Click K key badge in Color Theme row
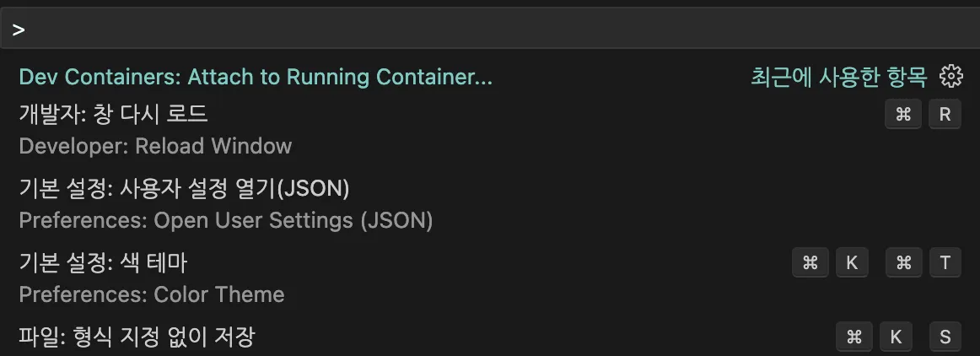This screenshot has width=980, height=356. tap(852, 263)
